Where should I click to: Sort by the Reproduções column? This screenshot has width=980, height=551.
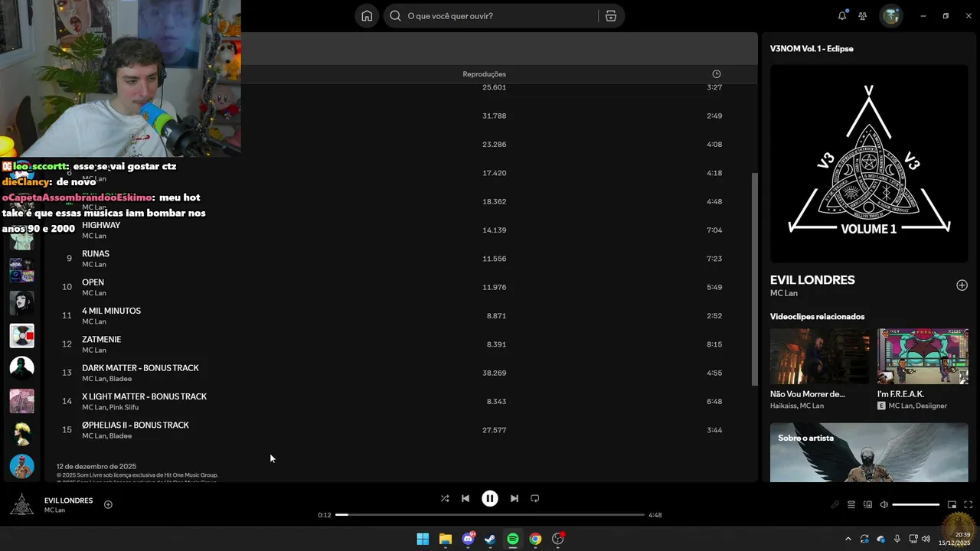coord(484,74)
